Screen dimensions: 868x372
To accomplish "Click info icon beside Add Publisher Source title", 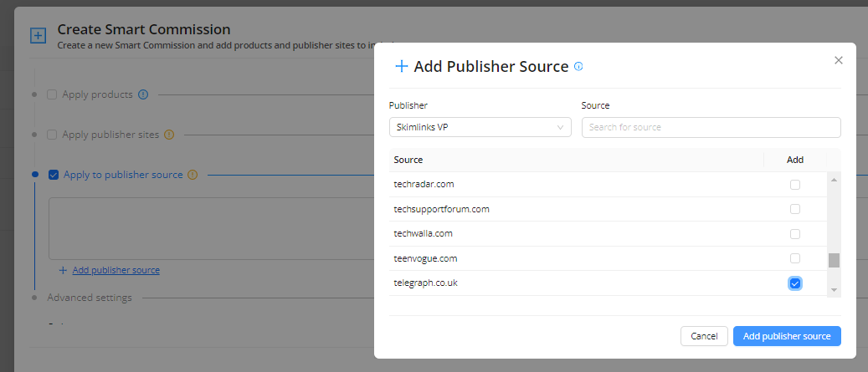I will 578,67.
